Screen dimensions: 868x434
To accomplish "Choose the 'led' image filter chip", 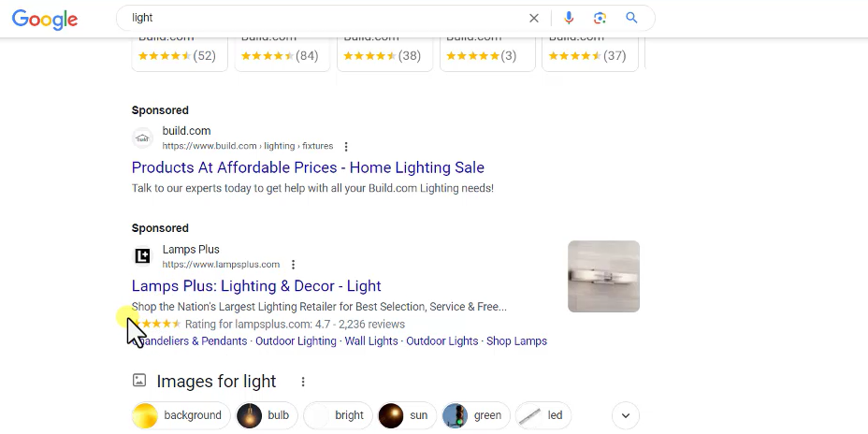I will (x=543, y=415).
